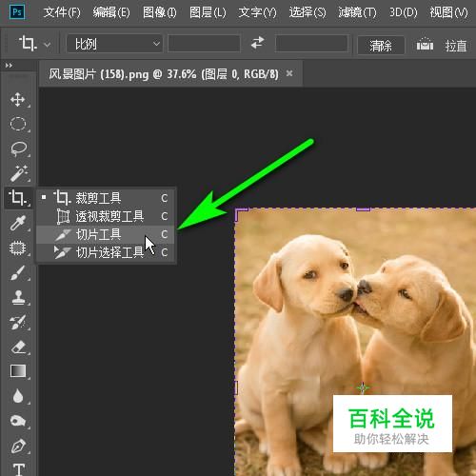Select the Sponge/Dodge tool icon
Screen dimensions: 476x476
tap(18, 421)
